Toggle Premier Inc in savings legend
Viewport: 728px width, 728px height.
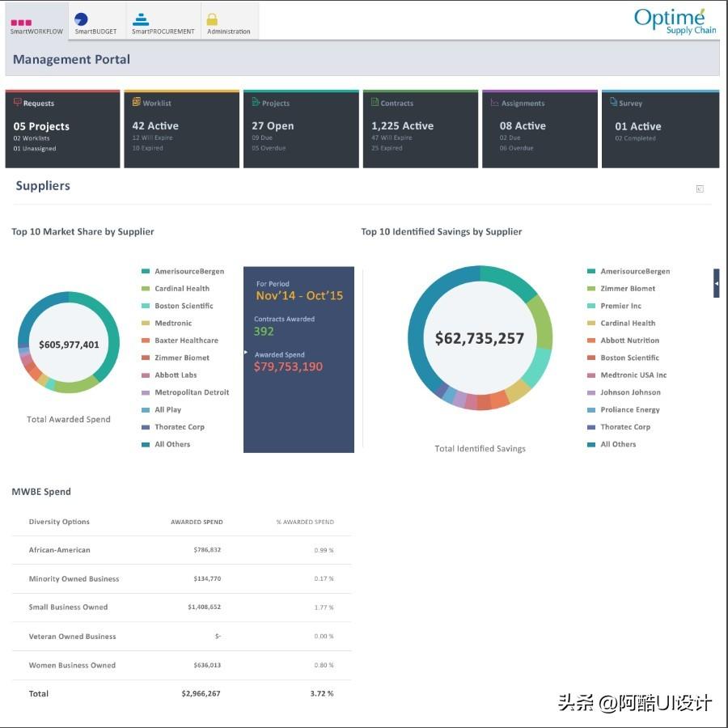(x=620, y=306)
